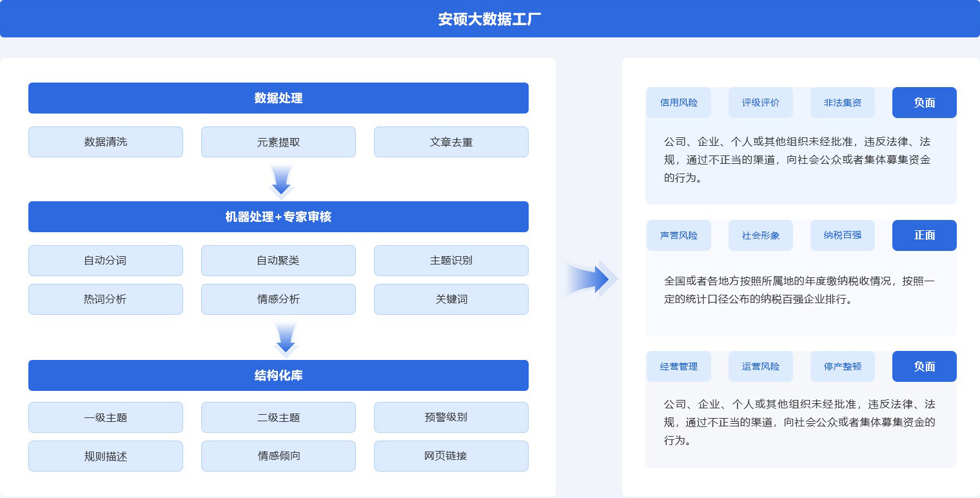Click the down arrow above 结构化库 header
980x498 pixels.
(285, 339)
